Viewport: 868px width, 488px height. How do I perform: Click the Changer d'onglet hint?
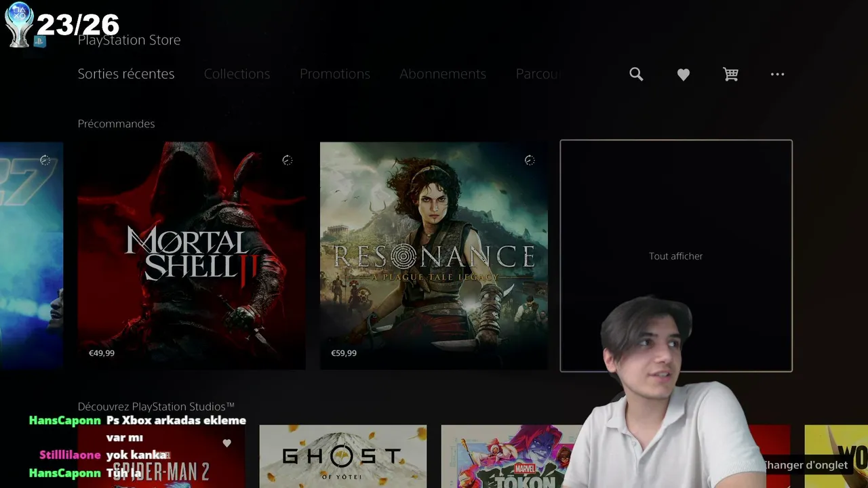pos(806,465)
